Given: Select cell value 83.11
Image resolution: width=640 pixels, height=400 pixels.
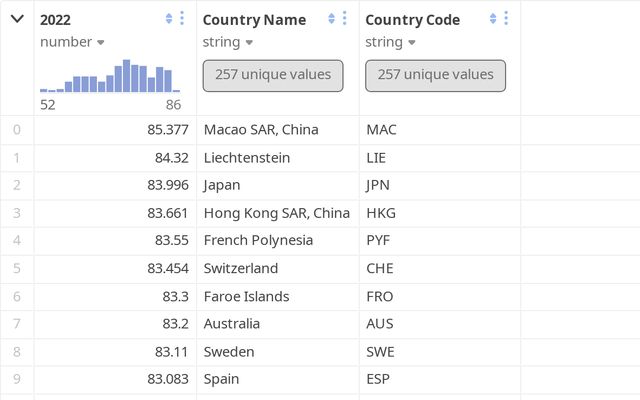Looking at the screenshot, I should pos(116,352).
